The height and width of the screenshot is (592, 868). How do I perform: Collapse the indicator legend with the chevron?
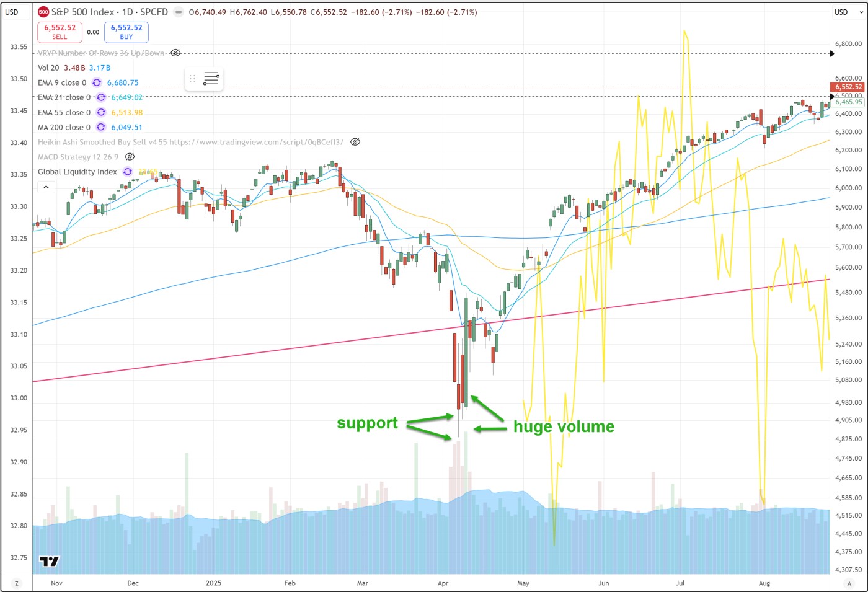[x=46, y=187]
